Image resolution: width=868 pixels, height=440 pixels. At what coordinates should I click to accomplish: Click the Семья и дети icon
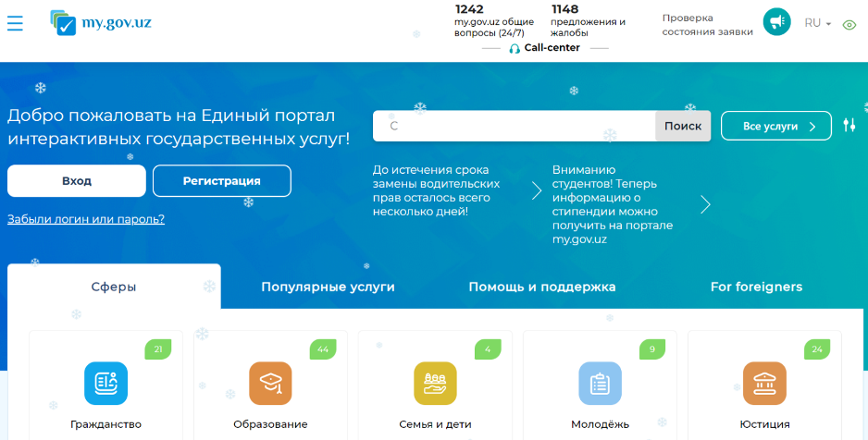point(435,383)
